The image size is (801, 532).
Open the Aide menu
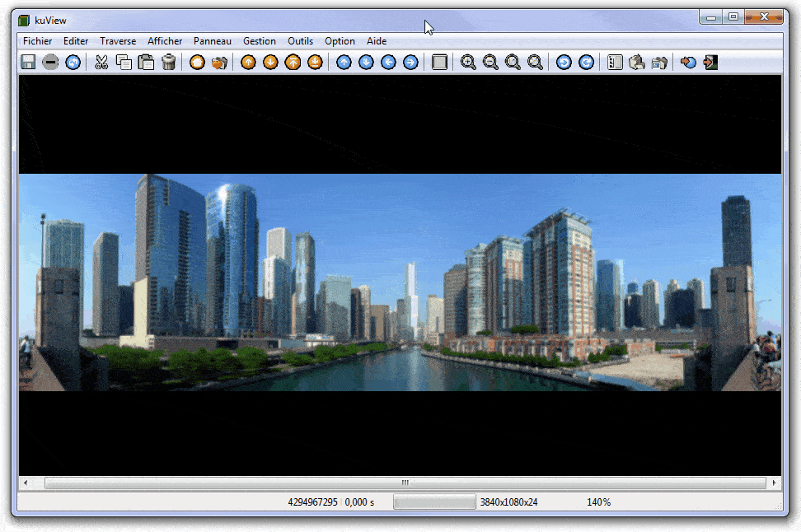(x=377, y=41)
